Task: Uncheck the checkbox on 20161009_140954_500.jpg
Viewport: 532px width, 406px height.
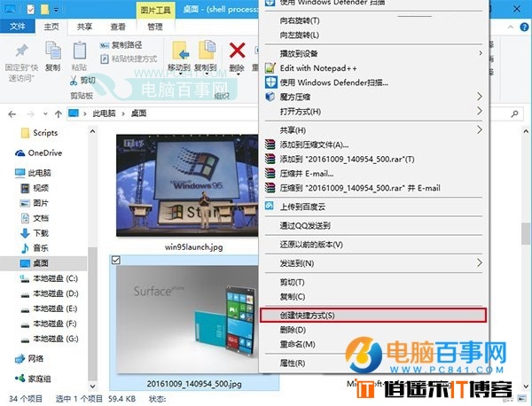Action: 115,260
